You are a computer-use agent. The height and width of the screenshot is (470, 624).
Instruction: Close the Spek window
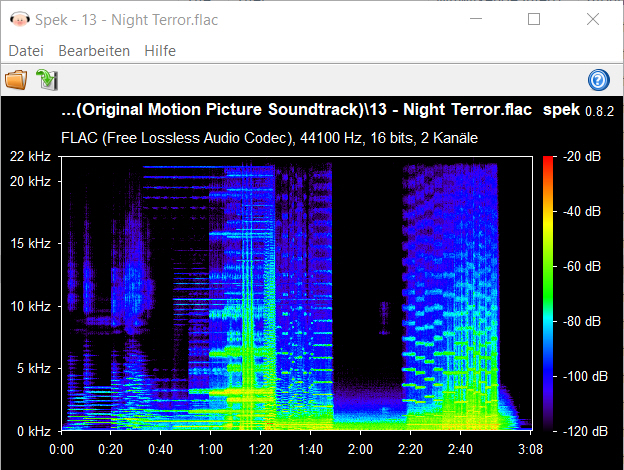tap(593, 19)
